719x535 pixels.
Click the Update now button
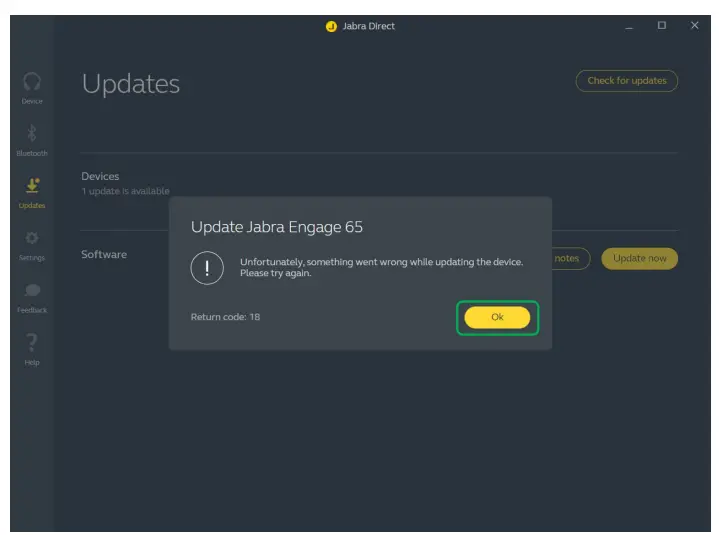[x=639, y=259]
